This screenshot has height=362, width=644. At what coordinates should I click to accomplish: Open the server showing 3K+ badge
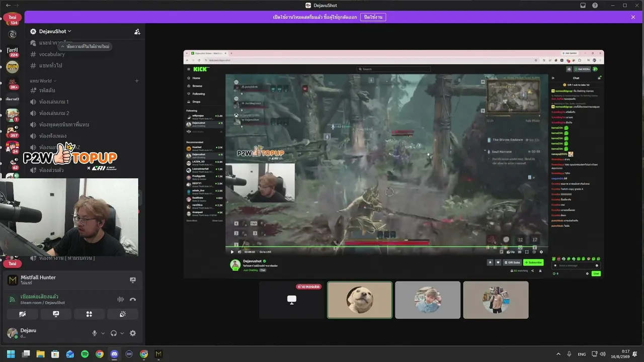(13, 83)
